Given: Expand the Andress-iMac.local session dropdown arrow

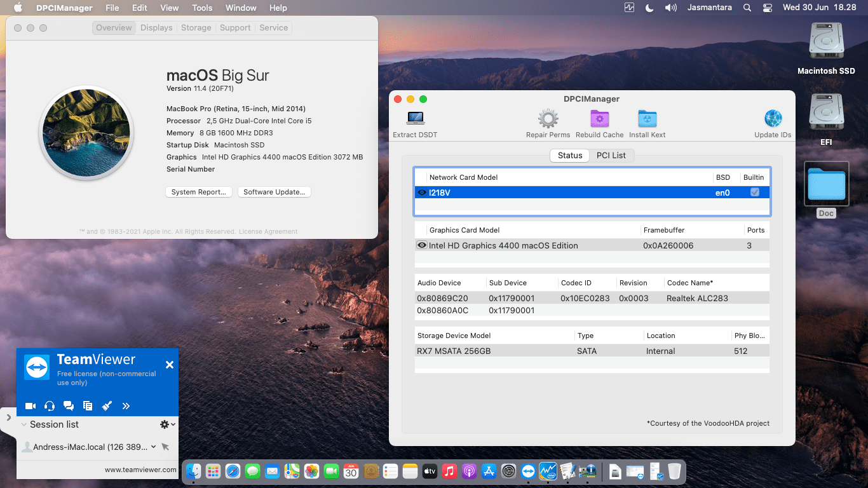Looking at the screenshot, I should (153, 447).
